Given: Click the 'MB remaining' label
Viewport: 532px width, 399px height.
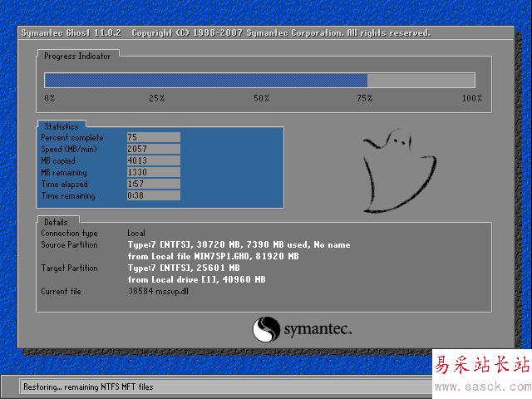Looking at the screenshot, I should point(64,172).
